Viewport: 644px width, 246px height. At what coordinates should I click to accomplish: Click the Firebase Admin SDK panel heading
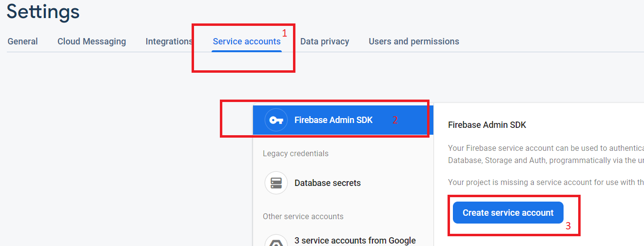[x=487, y=125]
